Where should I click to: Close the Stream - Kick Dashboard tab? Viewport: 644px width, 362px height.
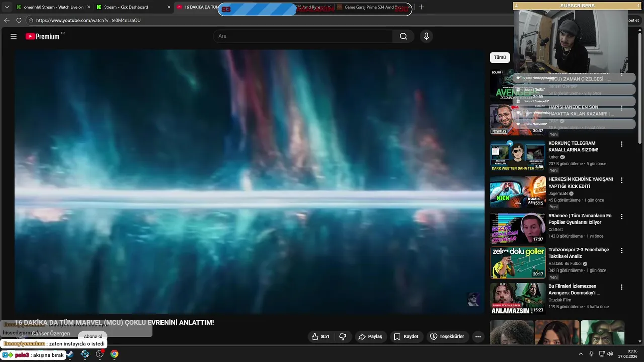coord(169,7)
